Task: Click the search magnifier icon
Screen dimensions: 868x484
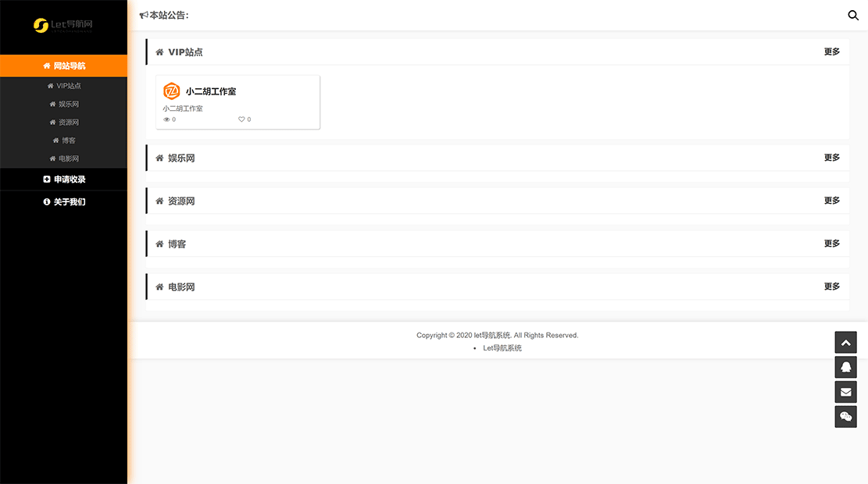Action: [853, 15]
